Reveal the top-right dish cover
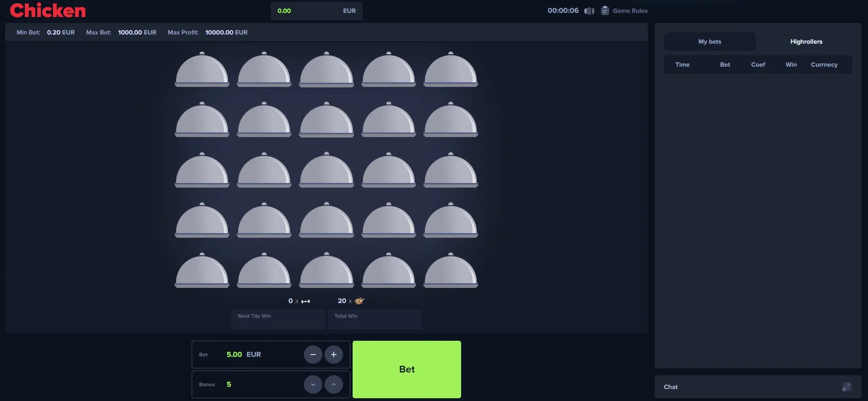 tap(451, 70)
